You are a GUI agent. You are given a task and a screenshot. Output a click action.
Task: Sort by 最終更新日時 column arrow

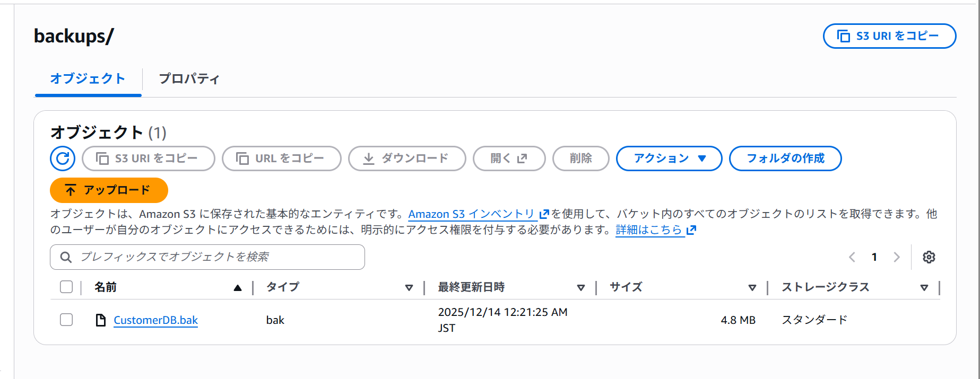pos(581,287)
